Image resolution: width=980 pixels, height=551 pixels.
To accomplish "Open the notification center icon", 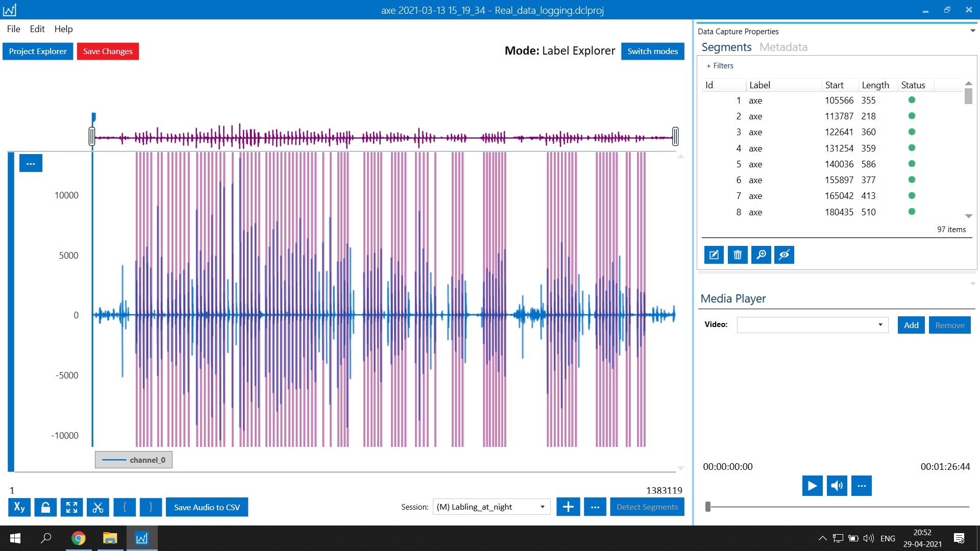I will coord(959,538).
